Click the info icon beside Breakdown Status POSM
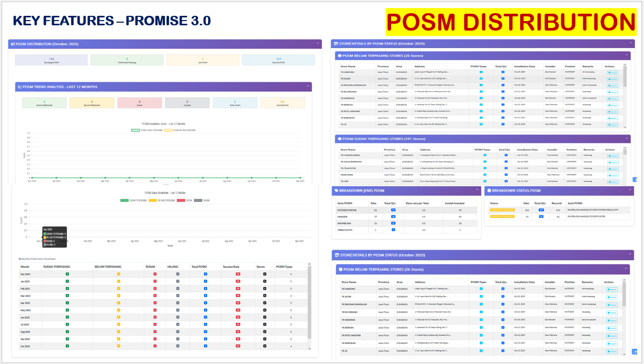 489,190
